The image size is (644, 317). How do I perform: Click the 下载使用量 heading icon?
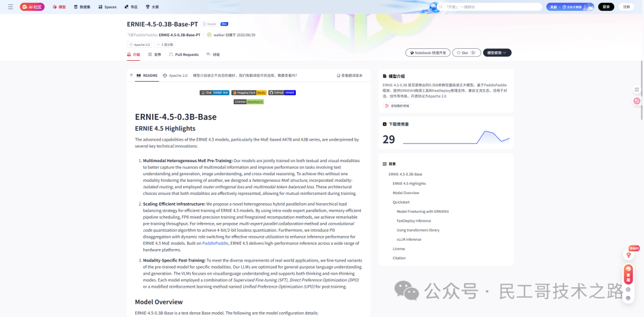coord(385,124)
